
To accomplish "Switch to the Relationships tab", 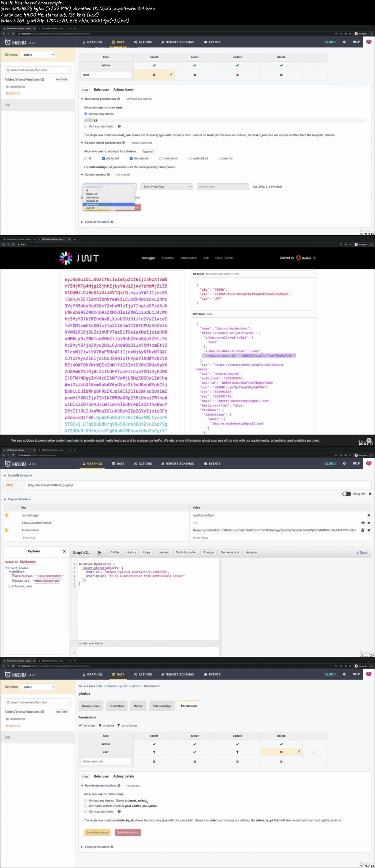I will pos(162,706).
